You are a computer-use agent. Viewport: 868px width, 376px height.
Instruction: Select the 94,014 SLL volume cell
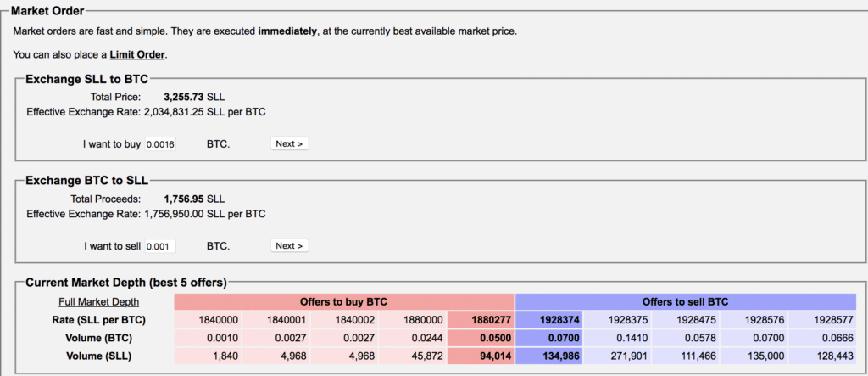(x=481, y=356)
